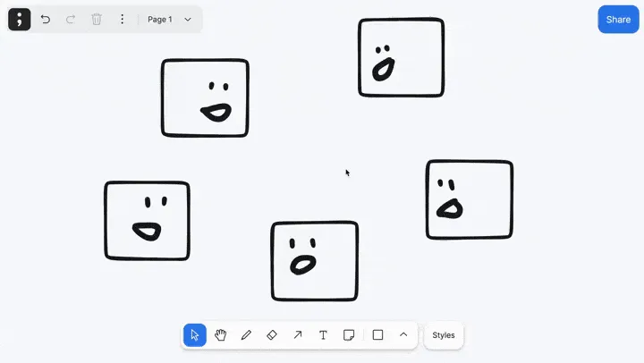The image size is (644, 363).
Task: Choose the Arrow tool
Action: (298, 335)
